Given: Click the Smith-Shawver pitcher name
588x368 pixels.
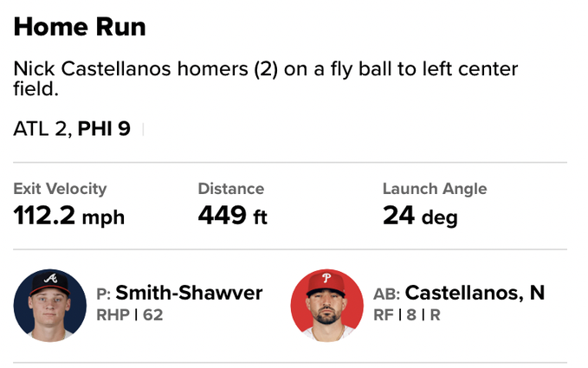Looking at the screenshot, I should [189, 293].
